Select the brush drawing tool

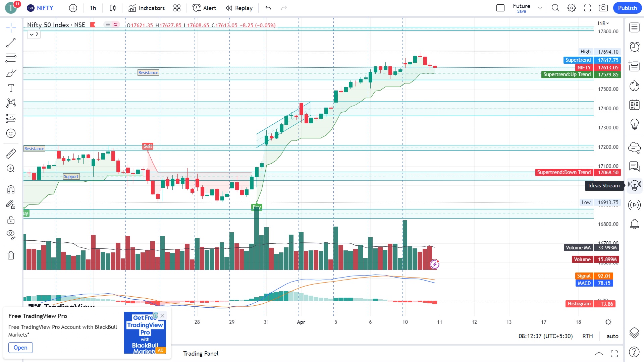[x=11, y=73]
